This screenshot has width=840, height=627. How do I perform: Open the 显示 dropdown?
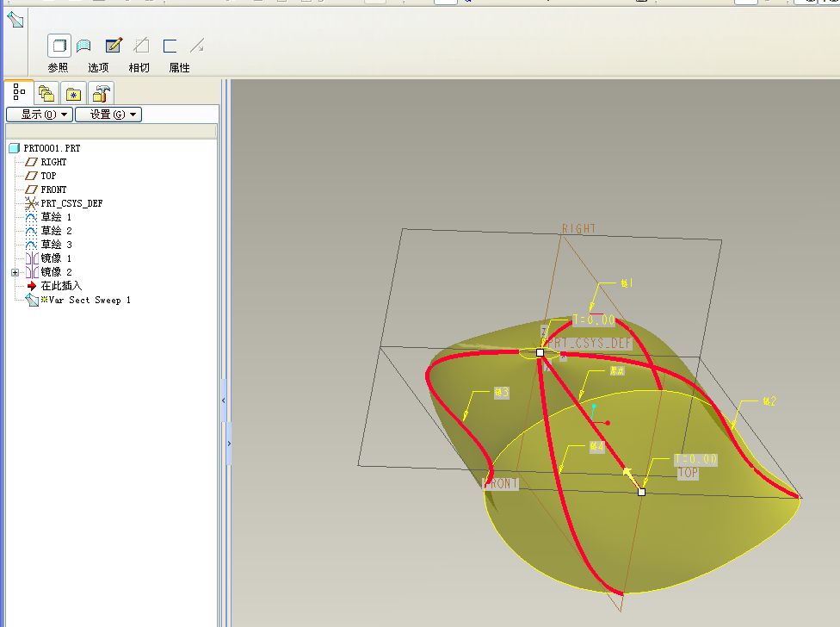[x=40, y=115]
